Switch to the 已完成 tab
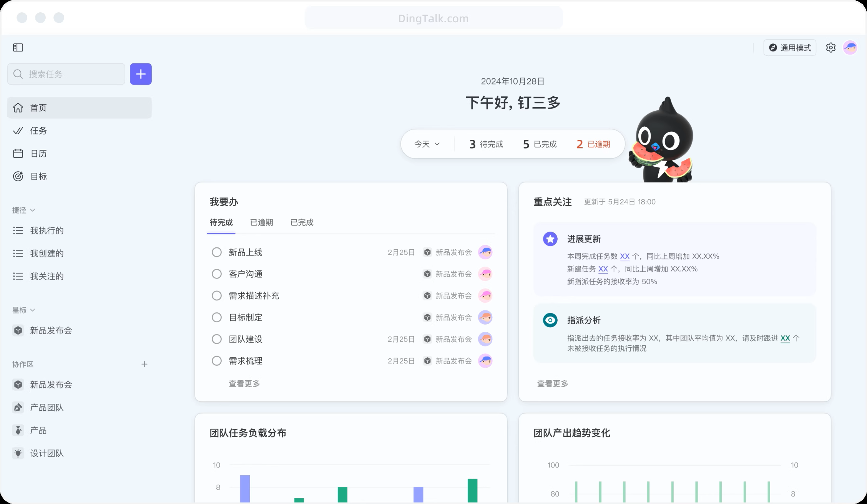Viewport: 867px width, 504px height. [302, 222]
